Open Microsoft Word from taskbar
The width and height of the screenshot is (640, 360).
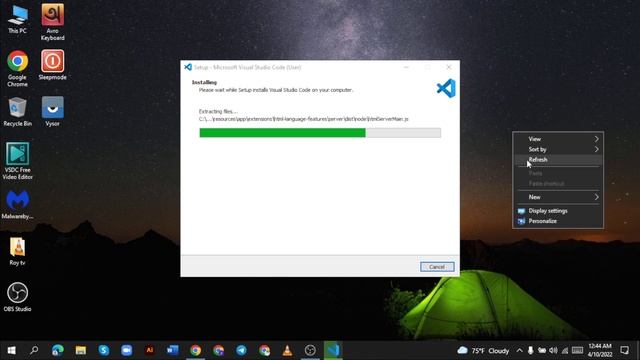tap(173, 350)
